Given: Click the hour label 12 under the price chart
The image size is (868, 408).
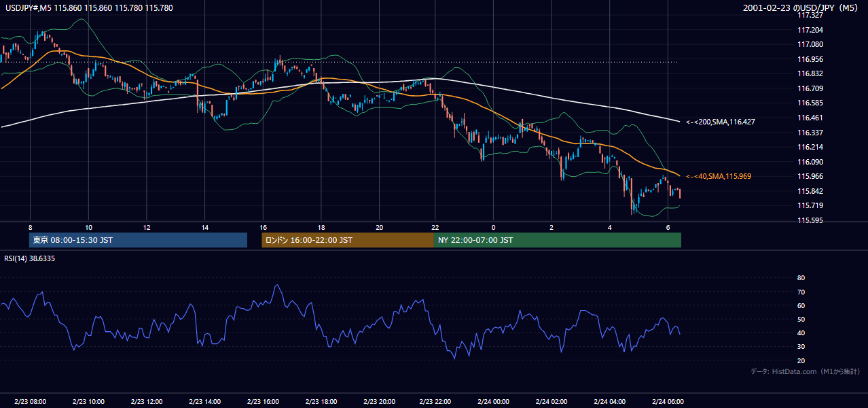Looking at the screenshot, I should click(147, 227).
